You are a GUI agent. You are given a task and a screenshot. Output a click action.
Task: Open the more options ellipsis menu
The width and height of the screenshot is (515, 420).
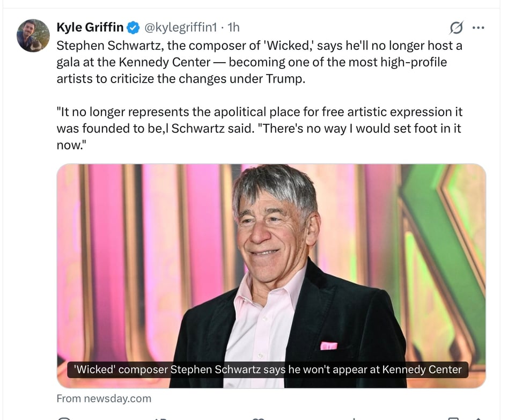(x=479, y=27)
